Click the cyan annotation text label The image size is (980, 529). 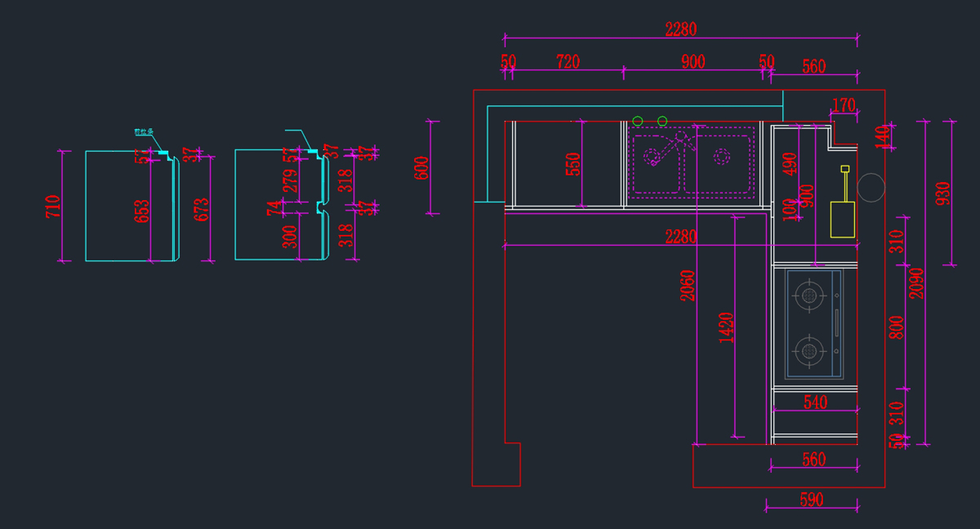144,131
